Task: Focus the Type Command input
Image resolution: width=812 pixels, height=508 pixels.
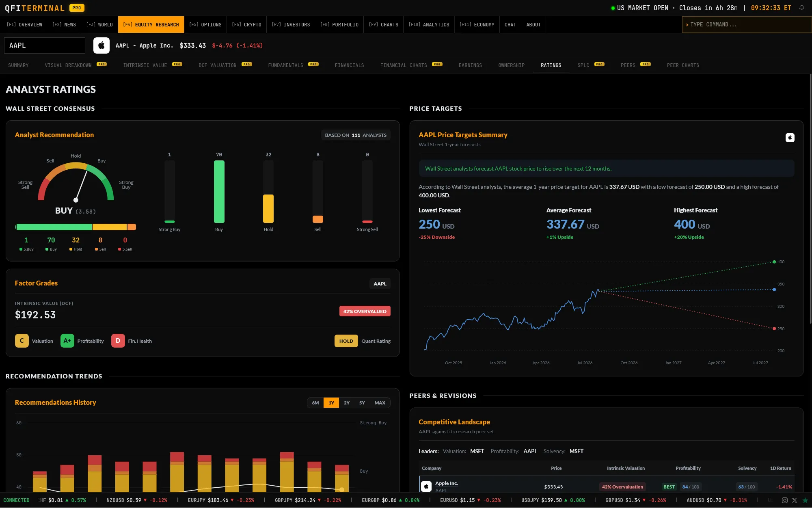Action: tap(747, 25)
